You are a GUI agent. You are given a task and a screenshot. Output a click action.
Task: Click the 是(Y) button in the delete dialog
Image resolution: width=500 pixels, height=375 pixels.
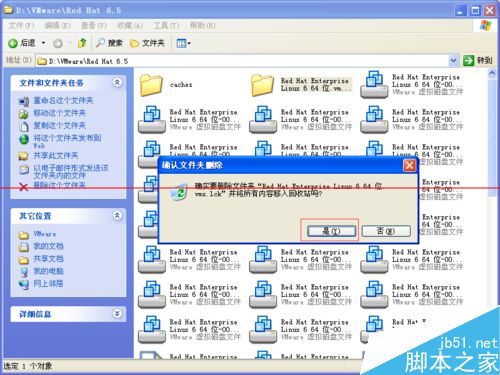coord(331,231)
